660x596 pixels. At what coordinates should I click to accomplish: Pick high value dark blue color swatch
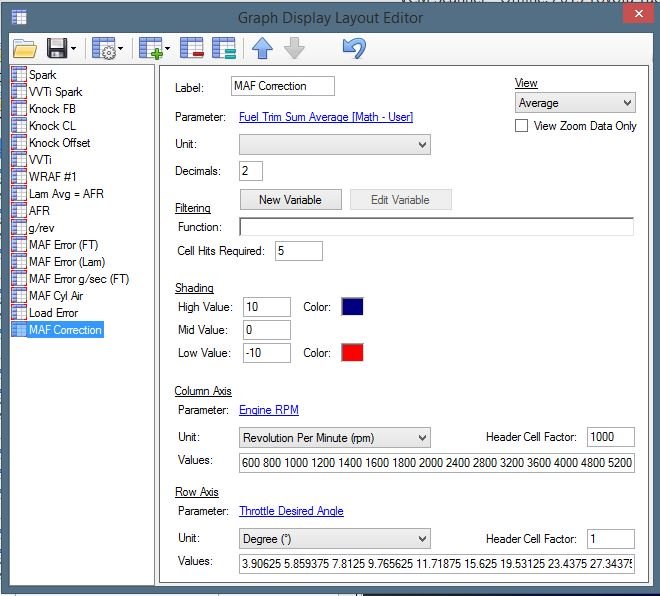pyautogui.click(x=352, y=306)
